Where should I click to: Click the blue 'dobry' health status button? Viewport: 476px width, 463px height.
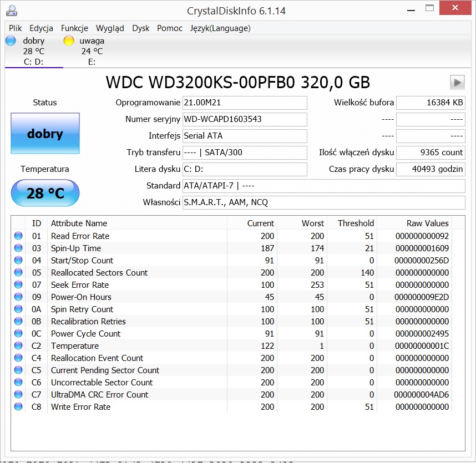click(x=45, y=133)
